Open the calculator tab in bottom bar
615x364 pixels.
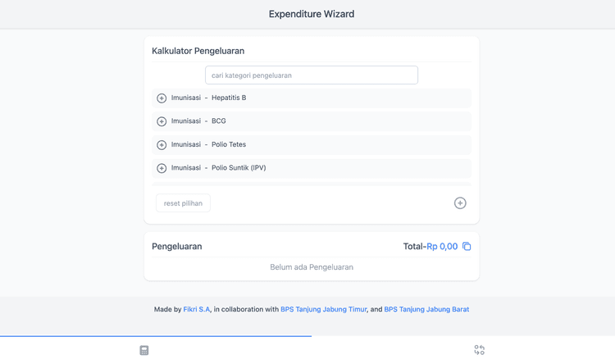click(144, 350)
